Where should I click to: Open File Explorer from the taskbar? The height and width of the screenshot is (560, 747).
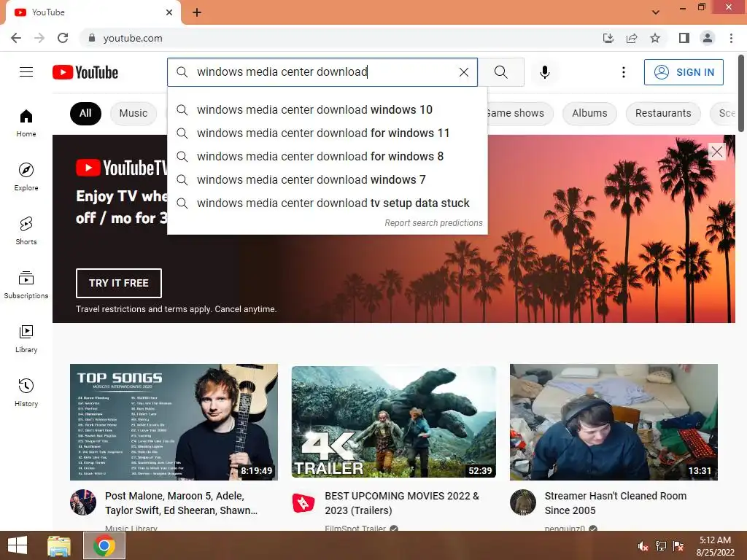coord(59,545)
